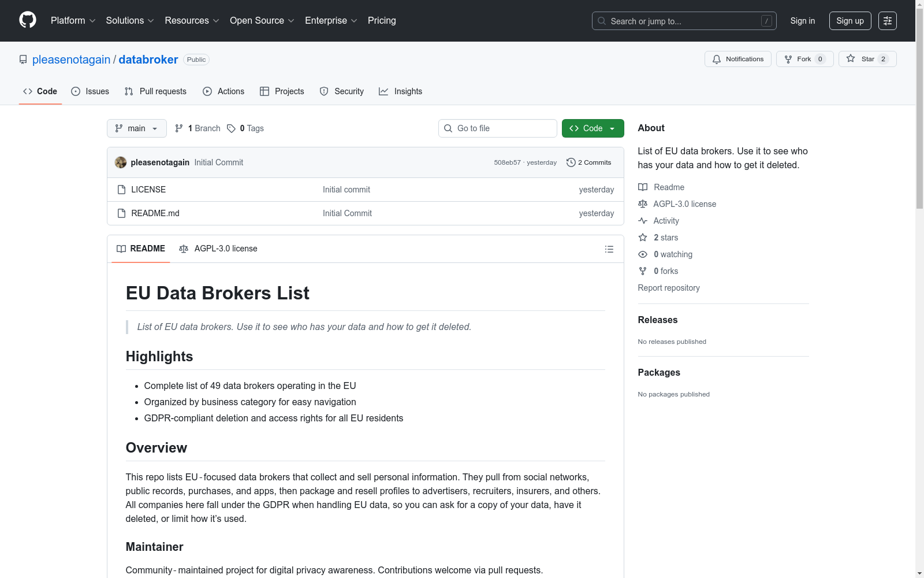Click the Go to file search box
The height and width of the screenshot is (578, 924).
(498, 128)
